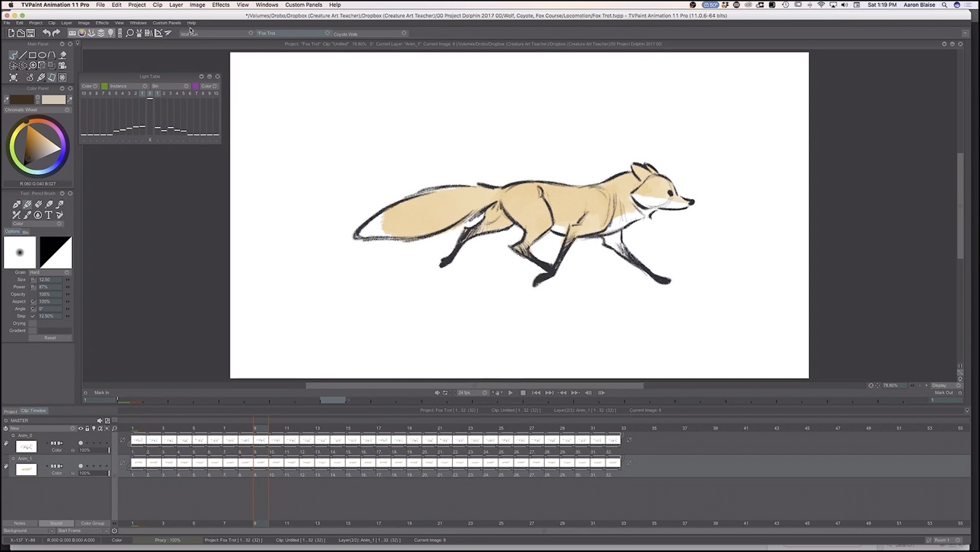Click the green Light Table color swatch
Screen dimensions: 980x552
click(x=105, y=86)
